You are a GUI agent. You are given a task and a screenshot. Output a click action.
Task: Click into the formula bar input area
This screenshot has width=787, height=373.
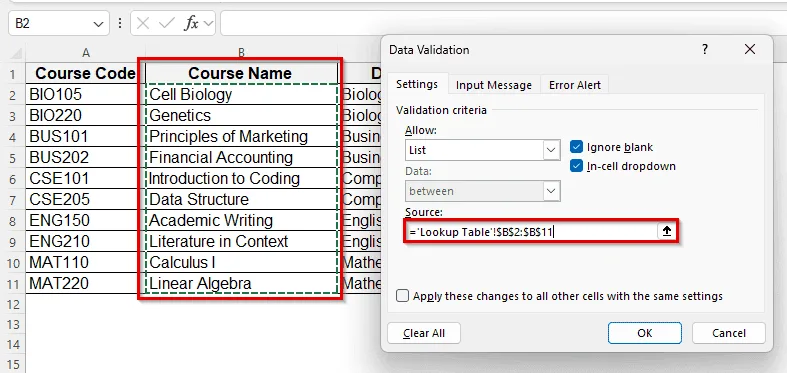[x=503, y=24]
